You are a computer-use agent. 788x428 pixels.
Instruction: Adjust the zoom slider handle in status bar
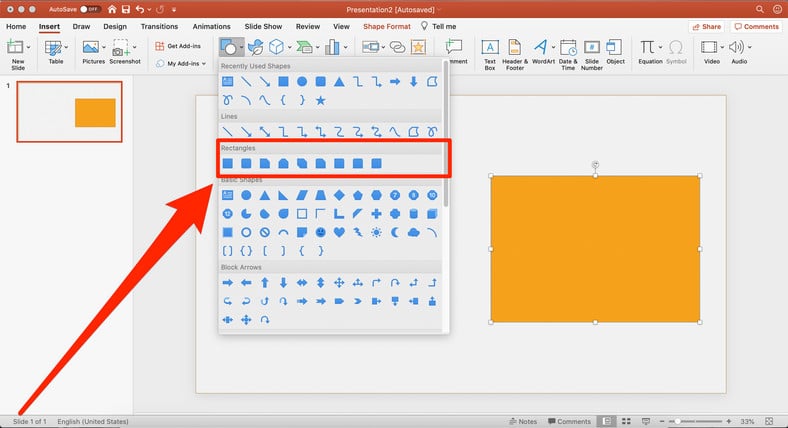(x=677, y=421)
